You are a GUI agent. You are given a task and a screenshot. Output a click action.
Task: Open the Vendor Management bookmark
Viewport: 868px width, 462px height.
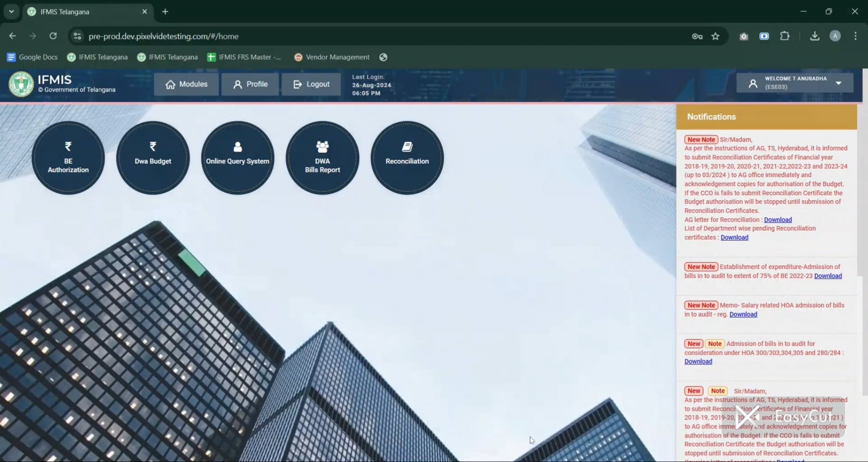point(331,57)
